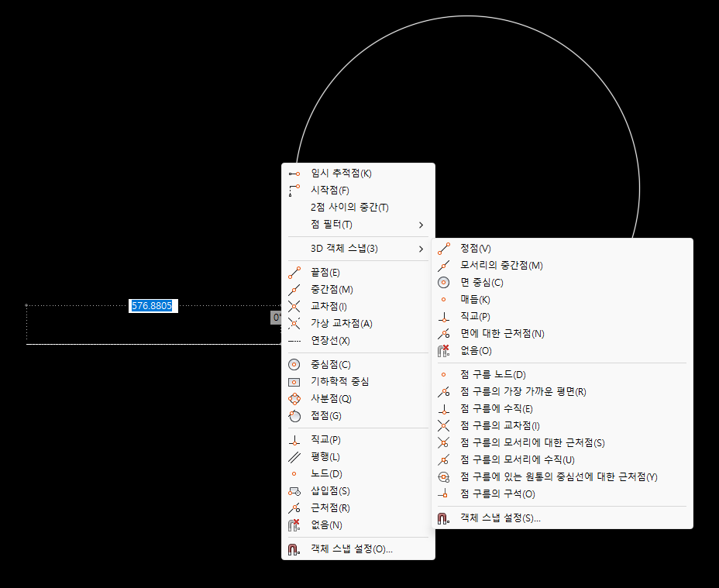
Task: Click the 점 구름 노드(D) icon
Action: [x=444, y=375]
